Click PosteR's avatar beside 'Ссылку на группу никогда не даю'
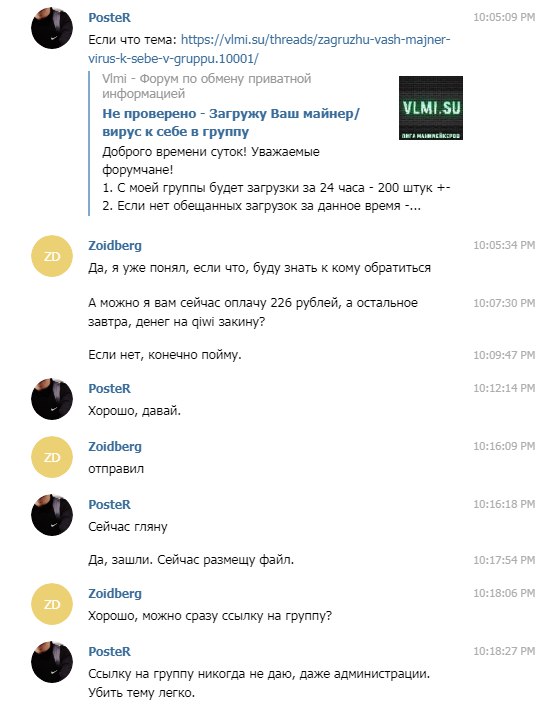 52,662
